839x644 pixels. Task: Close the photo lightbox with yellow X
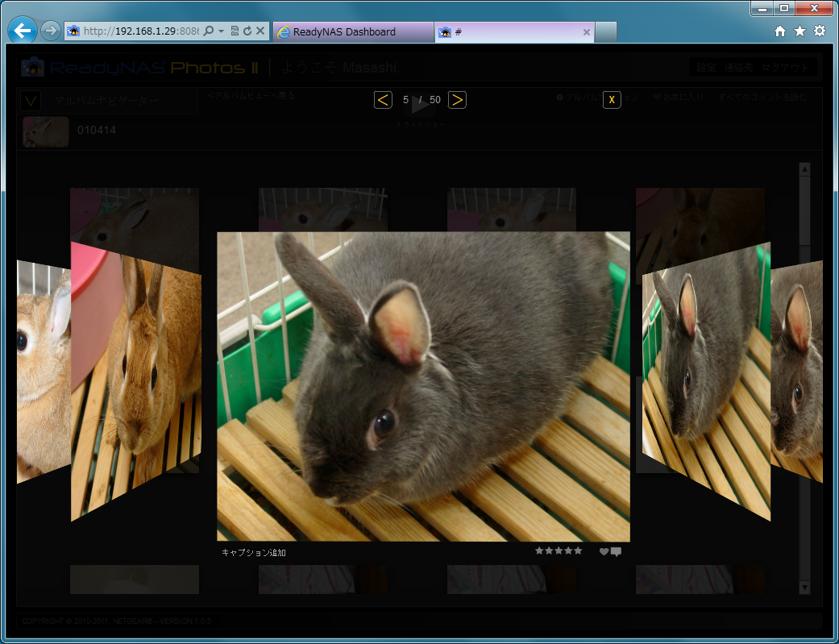coord(612,100)
